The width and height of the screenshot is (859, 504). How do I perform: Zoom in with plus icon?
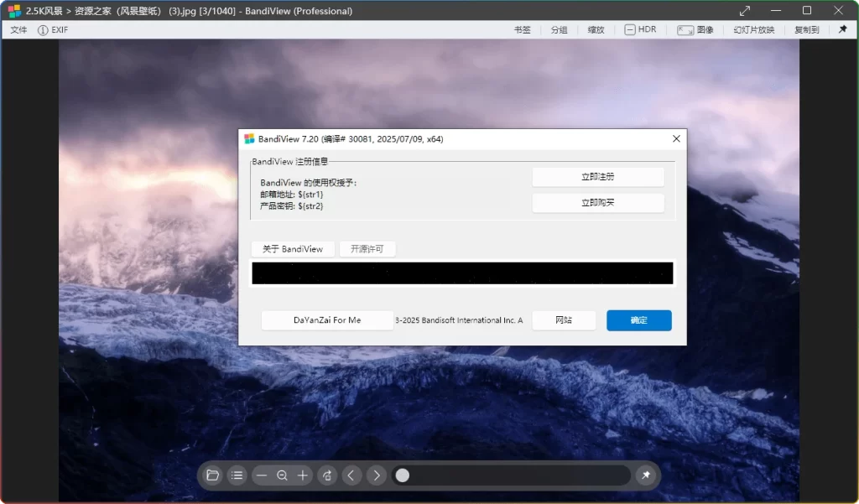[302, 475]
